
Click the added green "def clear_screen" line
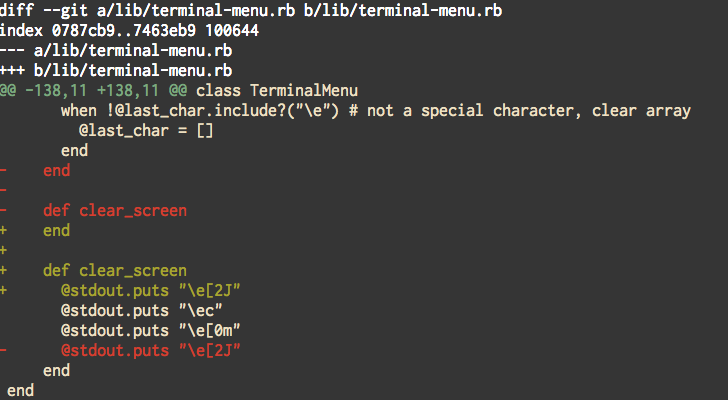point(115,270)
